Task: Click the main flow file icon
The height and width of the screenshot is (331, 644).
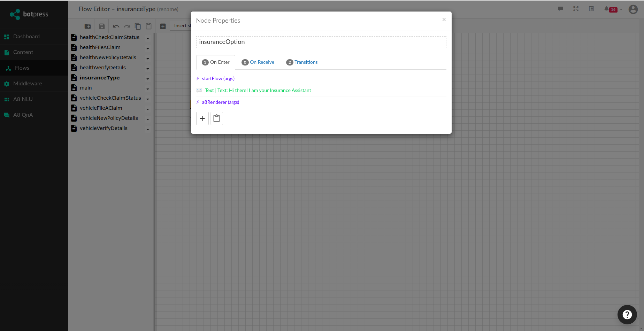Action: (74, 88)
